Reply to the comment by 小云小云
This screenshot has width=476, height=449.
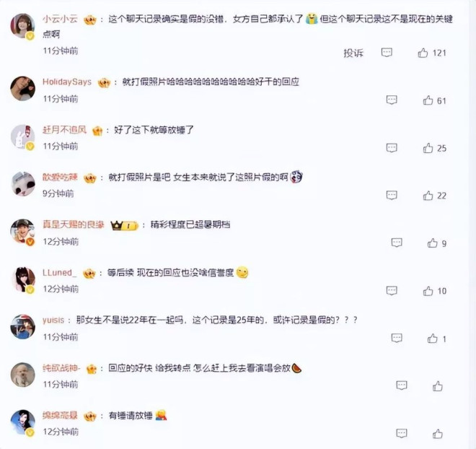click(387, 53)
